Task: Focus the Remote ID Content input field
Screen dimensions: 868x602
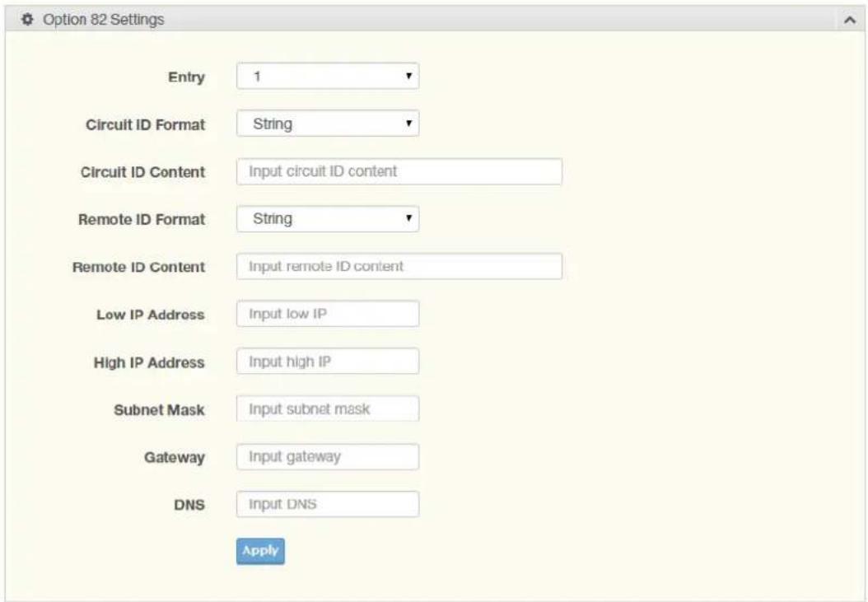Action: click(399, 266)
